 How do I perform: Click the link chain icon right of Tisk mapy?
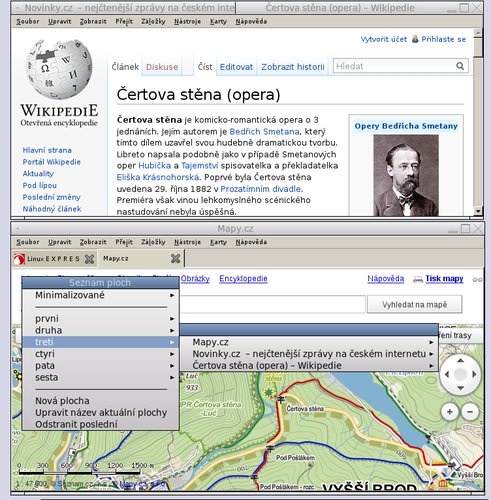pyautogui.click(x=477, y=280)
